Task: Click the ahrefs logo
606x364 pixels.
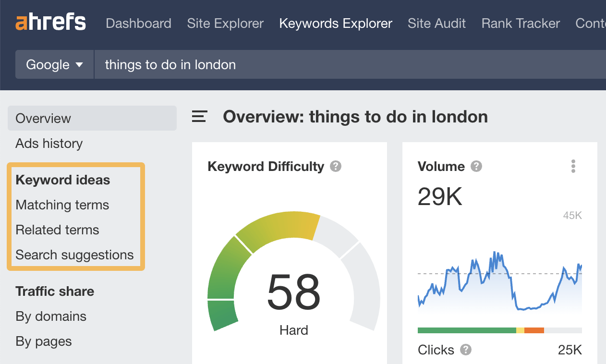Action: 51,22
